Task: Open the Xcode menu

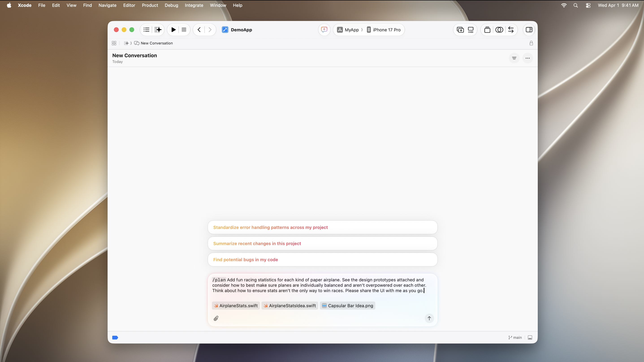Action: 25,5
